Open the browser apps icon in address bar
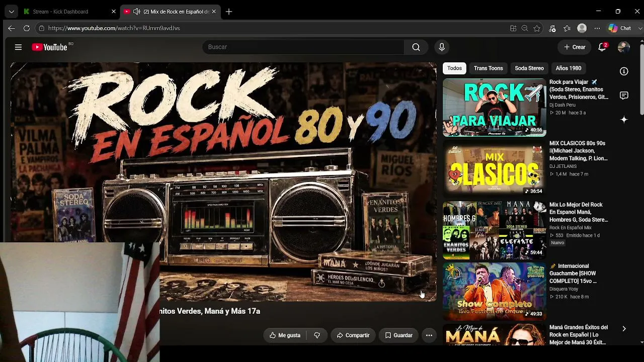Image resolution: width=644 pixels, height=362 pixels. point(513,28)
